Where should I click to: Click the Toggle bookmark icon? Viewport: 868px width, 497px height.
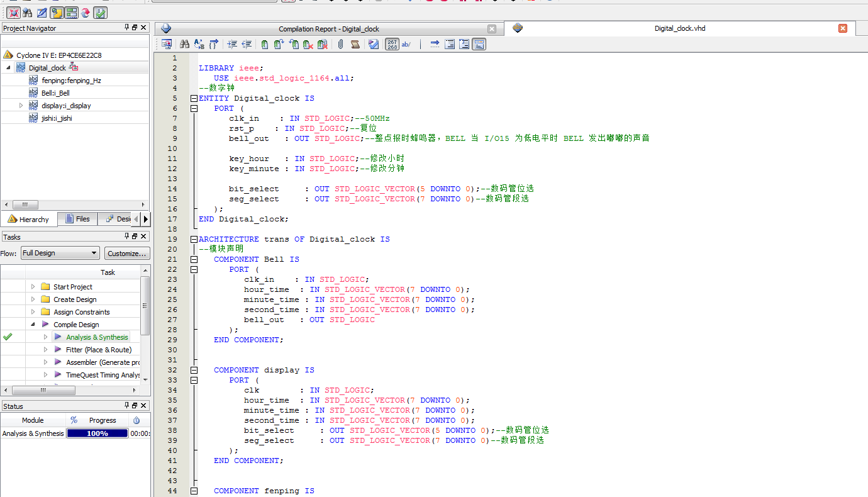pyautogui.click(x=265, y=44)
